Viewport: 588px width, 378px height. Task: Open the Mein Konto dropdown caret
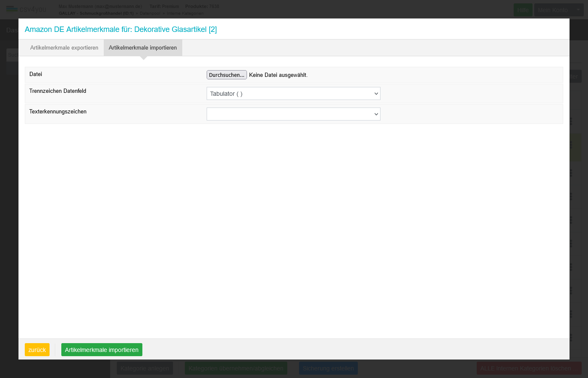point(578,10)
